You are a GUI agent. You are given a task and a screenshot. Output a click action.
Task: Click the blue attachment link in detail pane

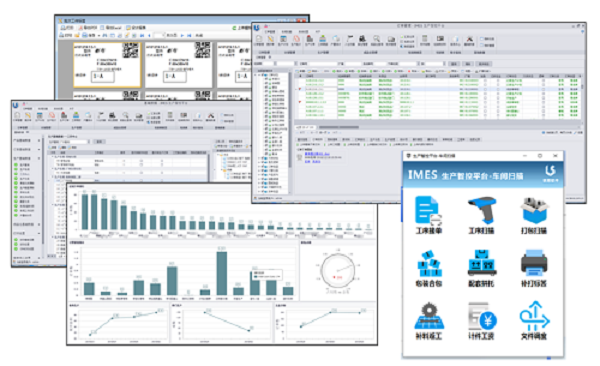click(x=317, y=154)
